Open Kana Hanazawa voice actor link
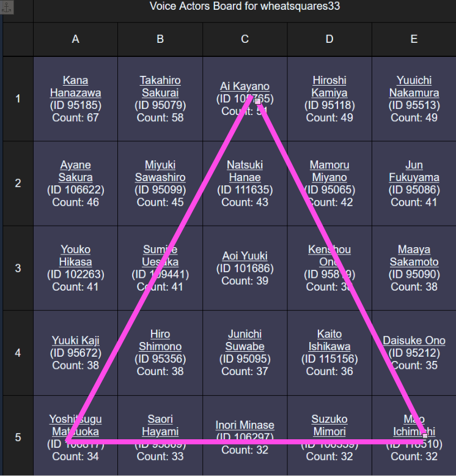 [x=76, y=86]
